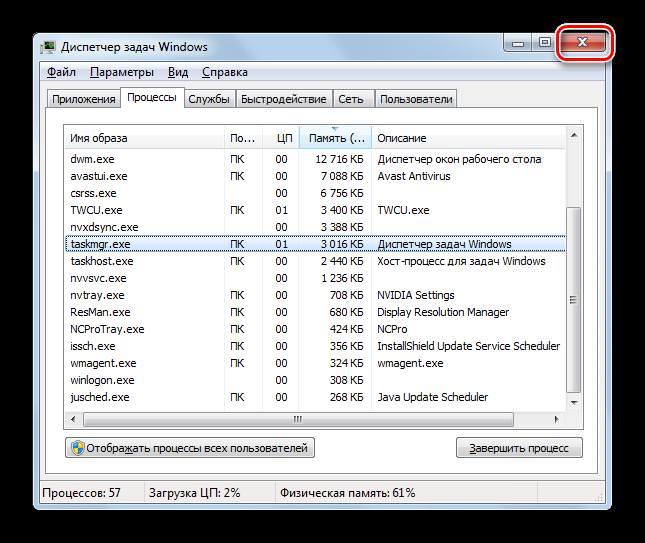The height and width of the screenshot is (543, 645).
Task: Click the Avast Antivirus description
Action: pyautogui.click(x=414, y=176)
